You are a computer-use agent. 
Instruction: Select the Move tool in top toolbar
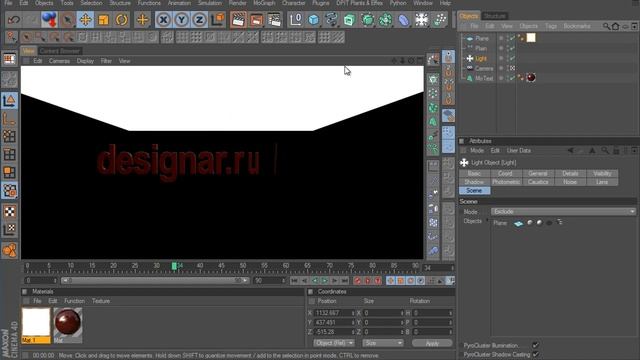[x=86, y=20]
